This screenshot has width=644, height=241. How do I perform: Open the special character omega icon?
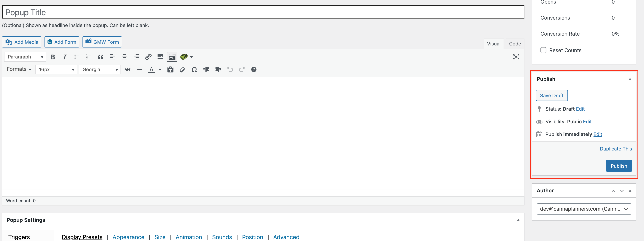[194, 69]
